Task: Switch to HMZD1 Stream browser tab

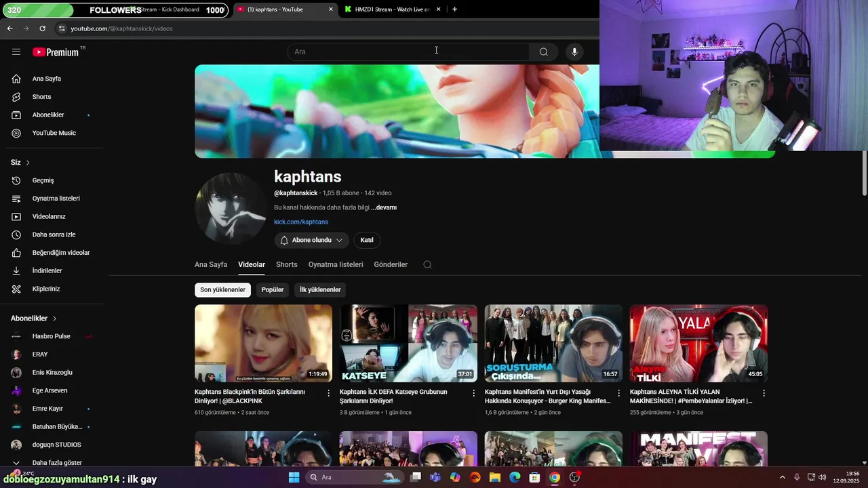Action: (x=392, y=9)
